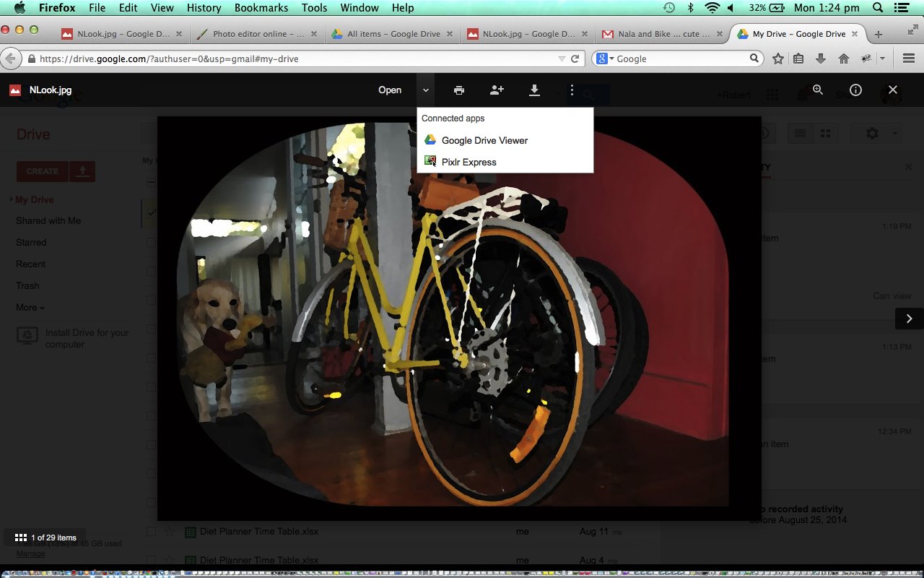Image resolution: width=924 pixels, height=578 pixels.
Task: Open Time Machine menu bar icon
Action: pos(669,8)
